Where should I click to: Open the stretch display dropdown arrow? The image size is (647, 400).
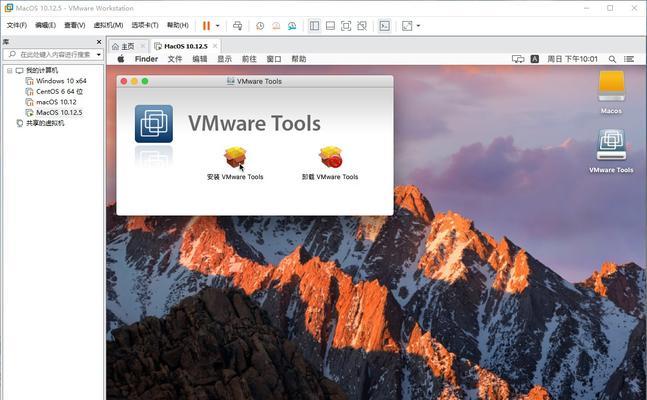(x=418, y=26)
